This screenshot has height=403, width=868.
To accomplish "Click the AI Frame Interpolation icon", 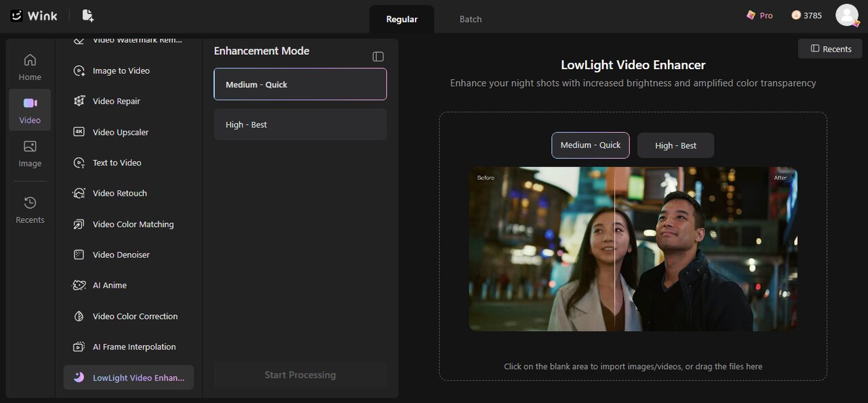I will click(79, 347).
